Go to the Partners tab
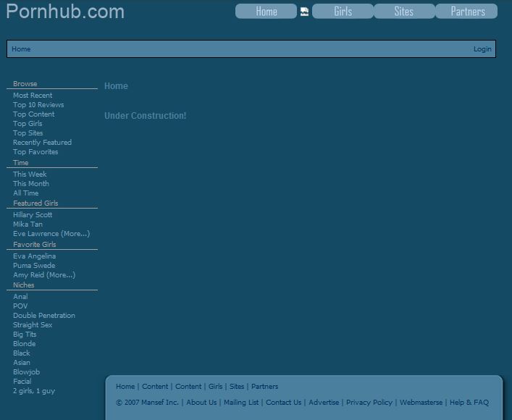 (467, 11)
